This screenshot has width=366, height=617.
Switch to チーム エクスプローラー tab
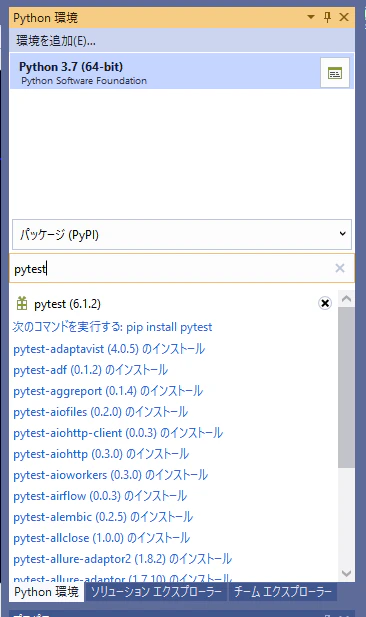point(283,591)
